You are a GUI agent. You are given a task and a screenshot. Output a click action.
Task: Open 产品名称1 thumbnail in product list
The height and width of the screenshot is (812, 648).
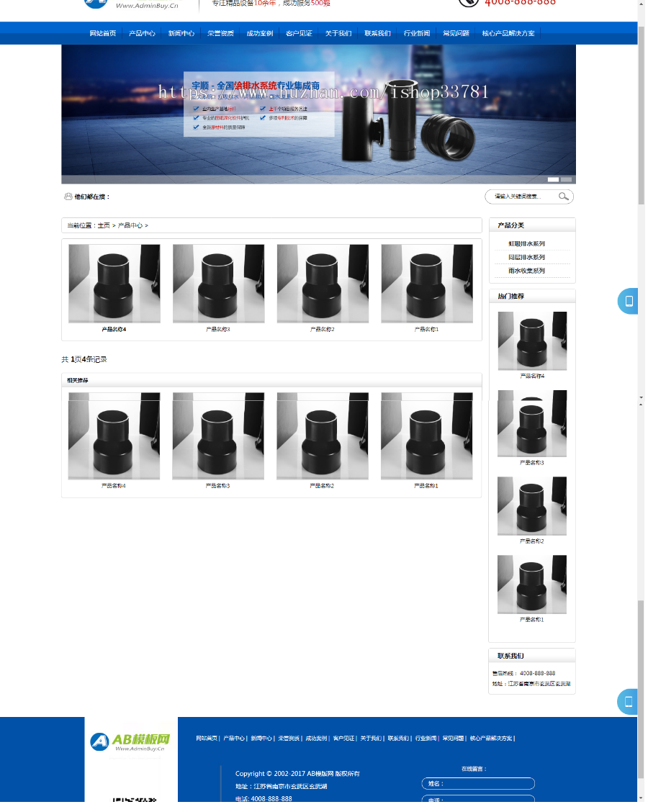point(427,284)
